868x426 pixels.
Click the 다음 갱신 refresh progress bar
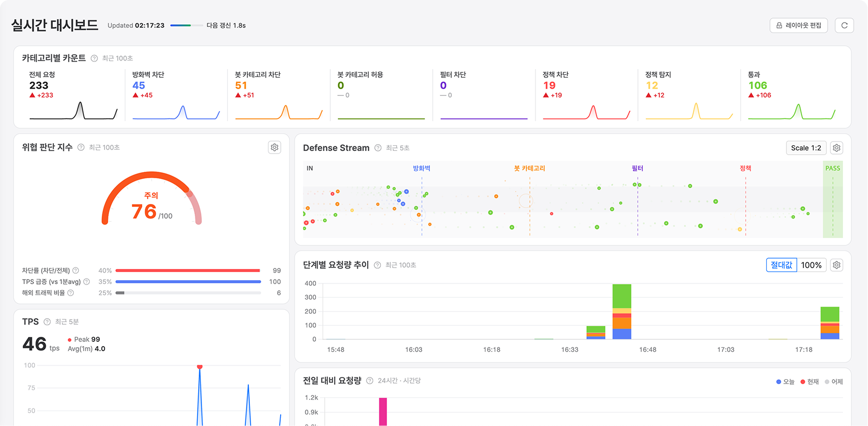point(187,25)
